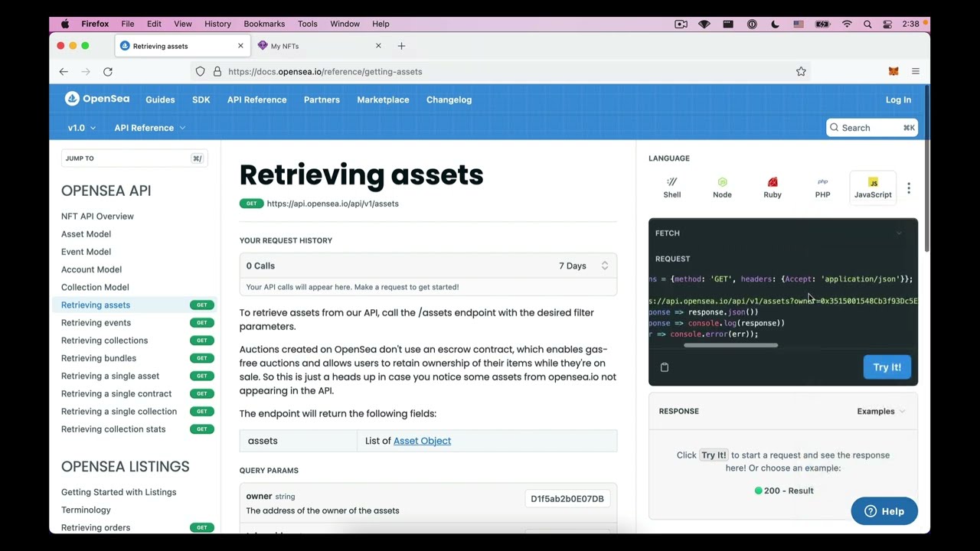Close the My NFTs tab
The image size is (980, 551).
378,46
